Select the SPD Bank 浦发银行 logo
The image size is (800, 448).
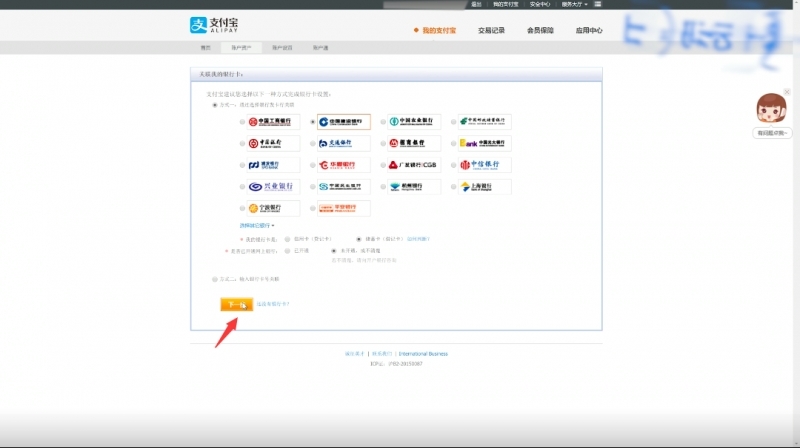click(273, 165)
